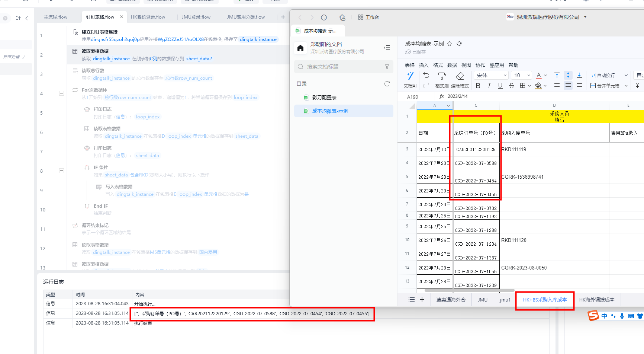The image size is (644, 354).
Task: Click the redo arrow in spreadsheet toolbar
Action: tap(426, 86)
